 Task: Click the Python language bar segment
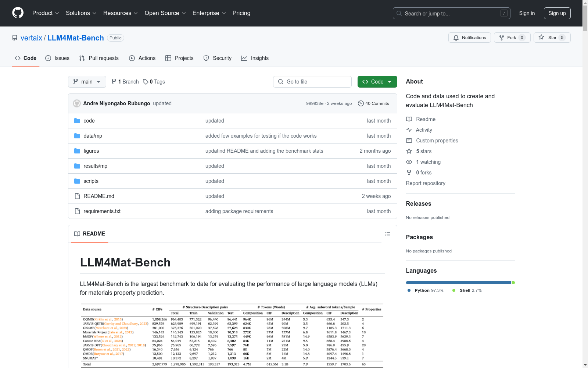[459, 283]
